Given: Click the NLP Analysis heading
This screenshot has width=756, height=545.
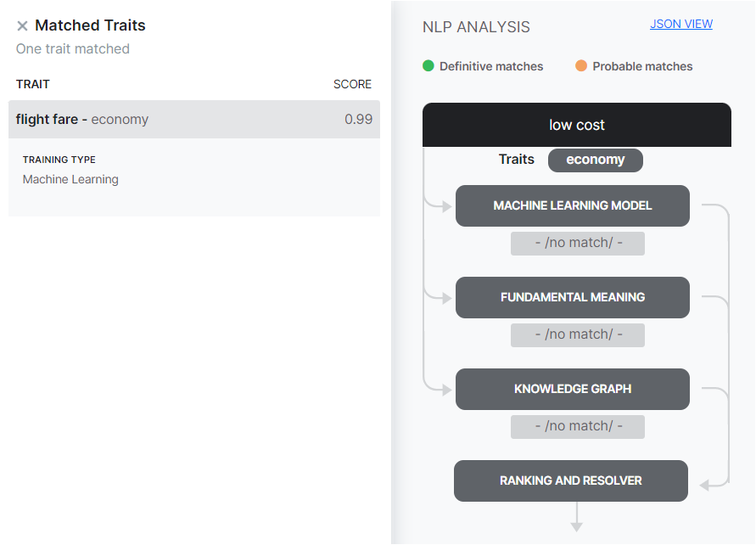Looking at the screenshot, I should [476, 27].
